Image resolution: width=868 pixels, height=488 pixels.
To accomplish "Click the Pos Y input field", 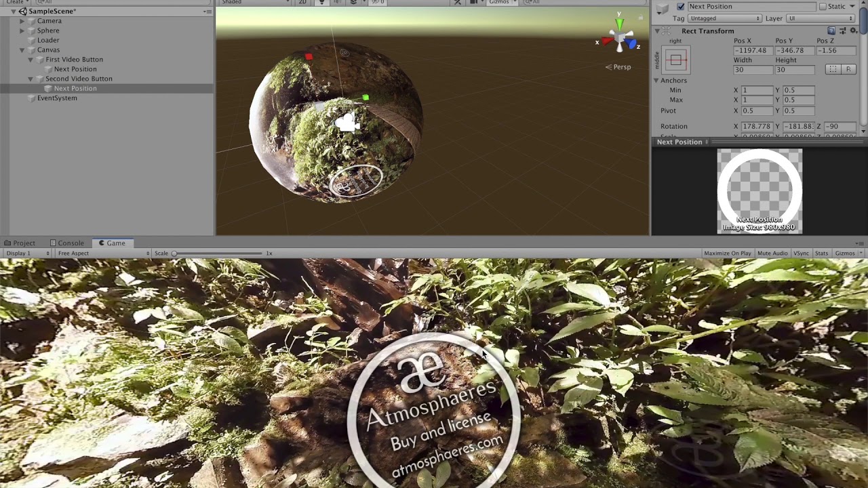I will (794, 51).
